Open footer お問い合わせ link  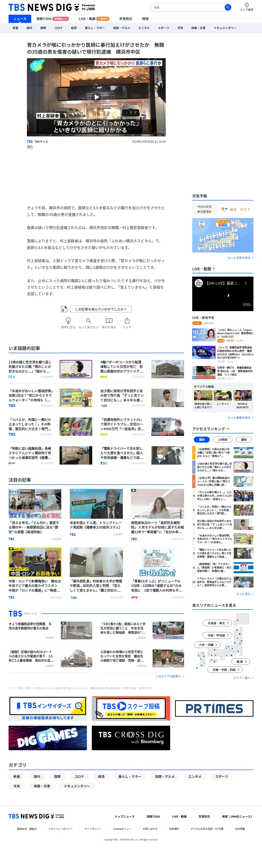150,829
